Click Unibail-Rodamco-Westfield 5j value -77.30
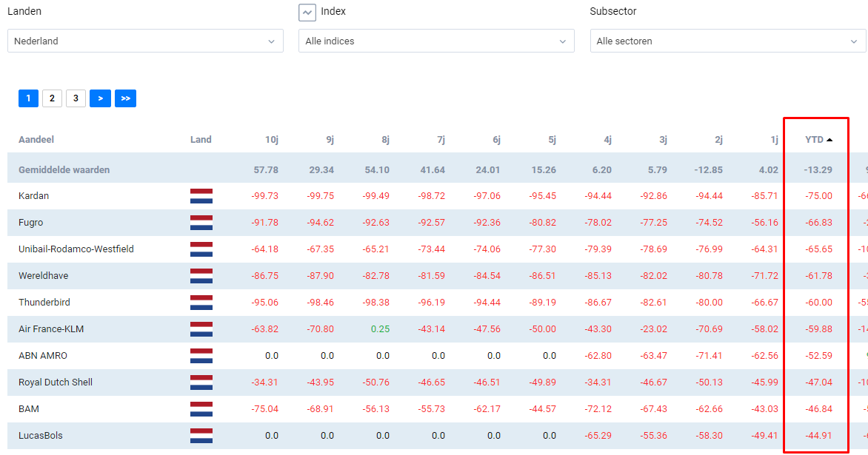Image resolution: width=868 pixels, height=455 pixels. [x=542, y=249]
